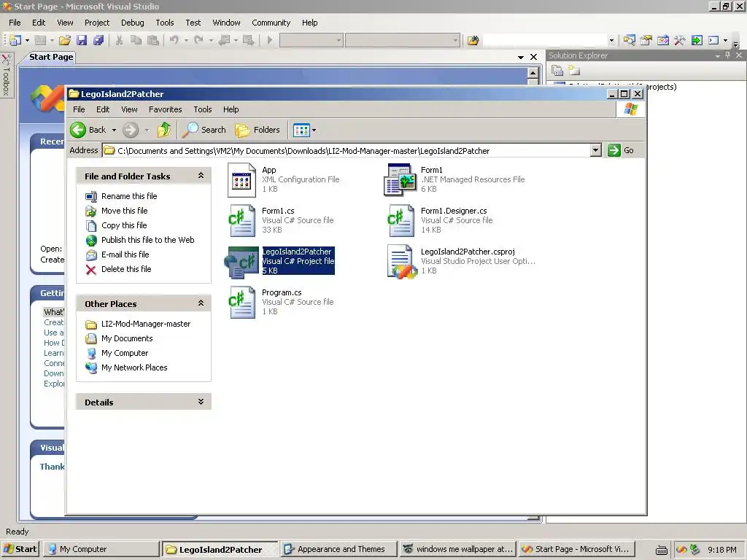Click Move this file task link

124,211
